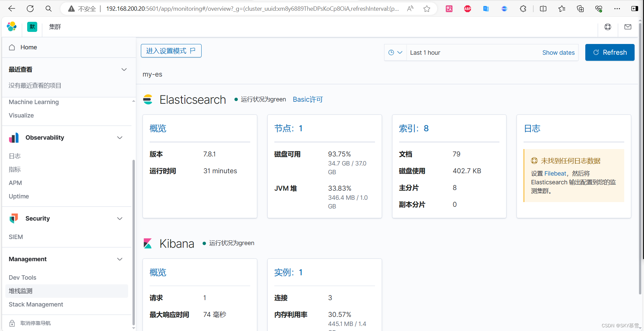644x331 pixels.
Task: Open 实例: 1 Kibana instances link
Action: 288,272
